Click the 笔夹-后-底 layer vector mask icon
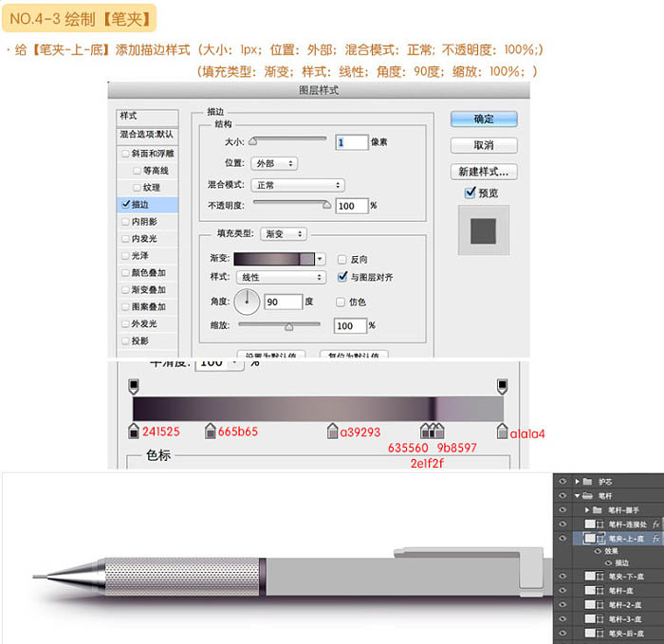The image size is (664, 644). point(600,634)
